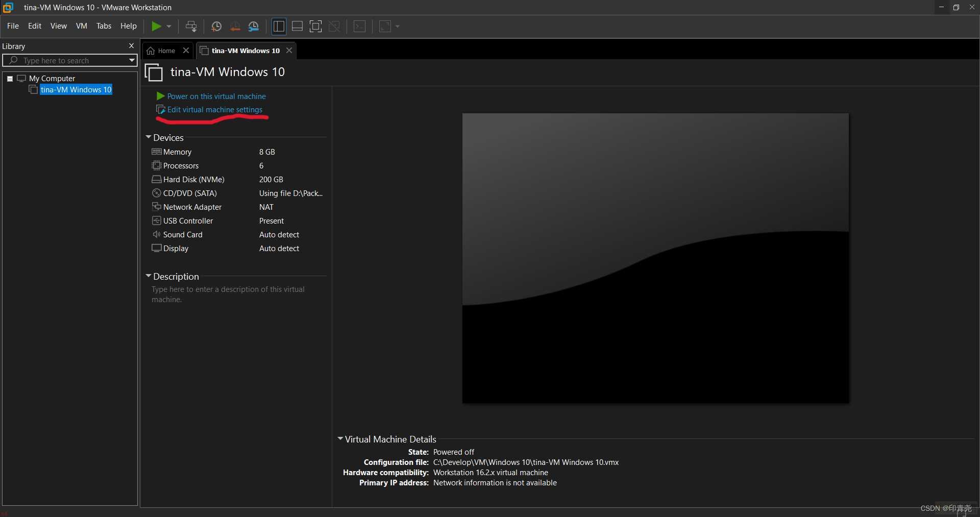Click the Display Auto detect value
This screenshot has width=980, height=517.
(x=279, y=249)
